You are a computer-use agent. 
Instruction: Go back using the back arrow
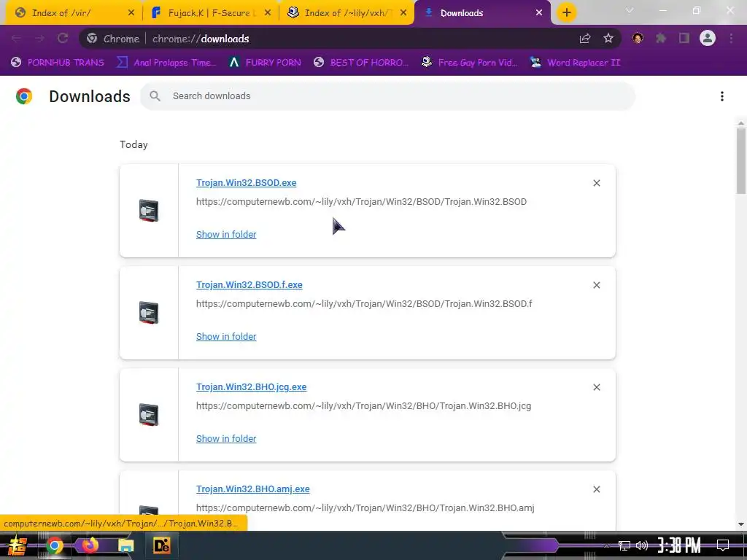coord(16,39)
